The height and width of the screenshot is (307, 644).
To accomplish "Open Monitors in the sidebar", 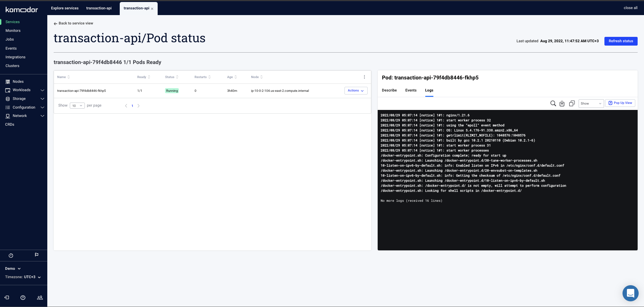I will point(13,31).
